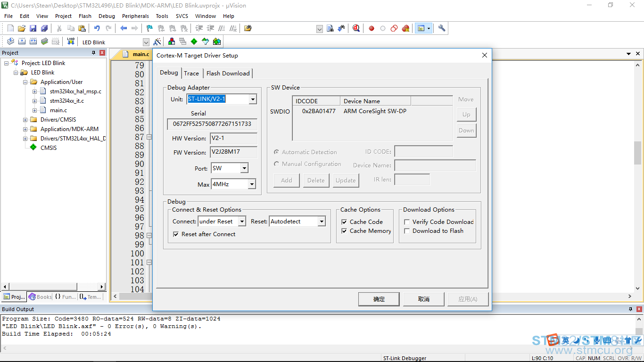Expand the Application/MDK-ARM folder node

25,129
